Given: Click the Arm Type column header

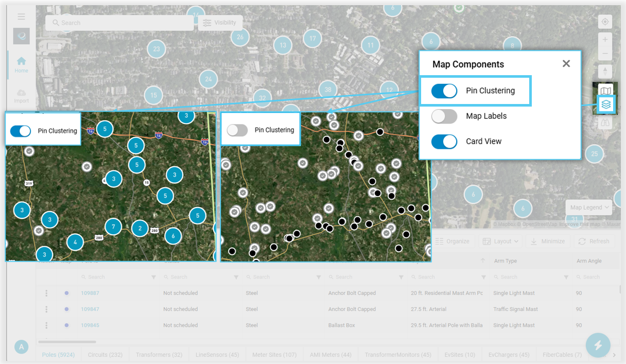Looking at the screenshot, I should (x=505, y=261).
